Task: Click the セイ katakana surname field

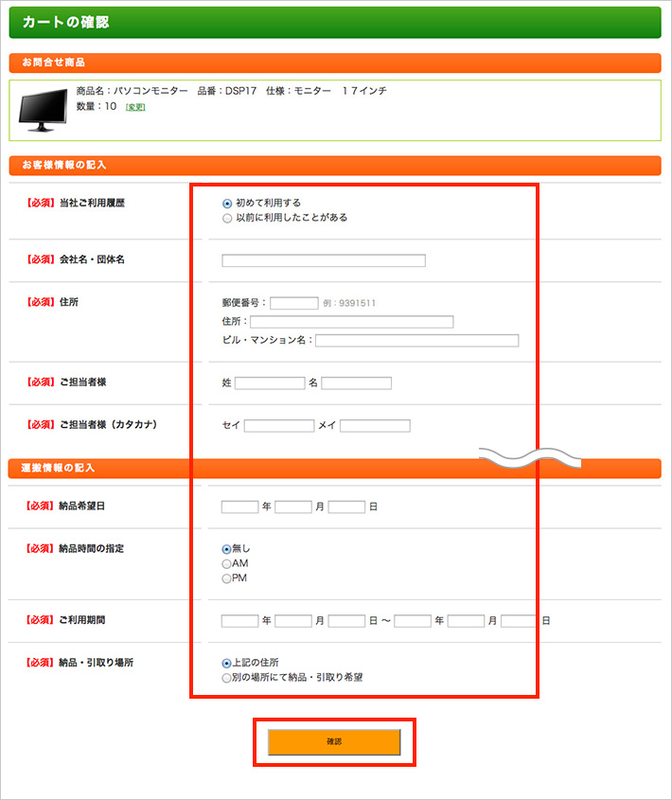Action: 278,426
